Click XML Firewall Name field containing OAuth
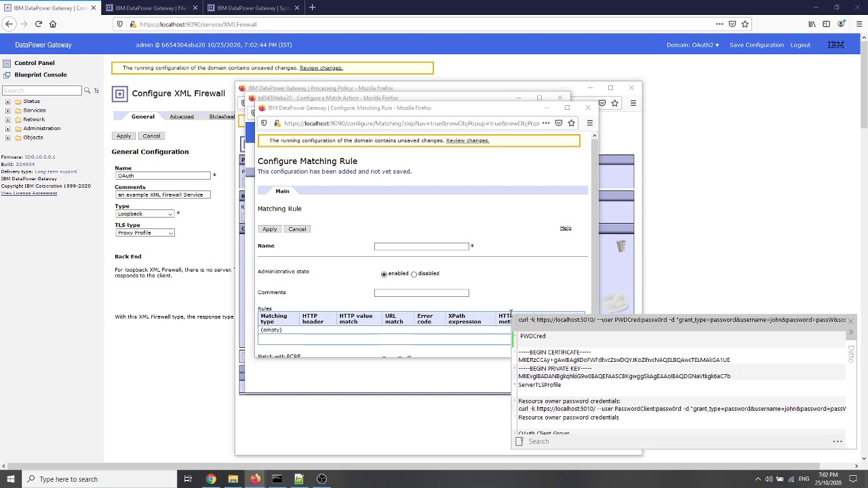Viewport: 868px width, 488px height. (163, 176)
